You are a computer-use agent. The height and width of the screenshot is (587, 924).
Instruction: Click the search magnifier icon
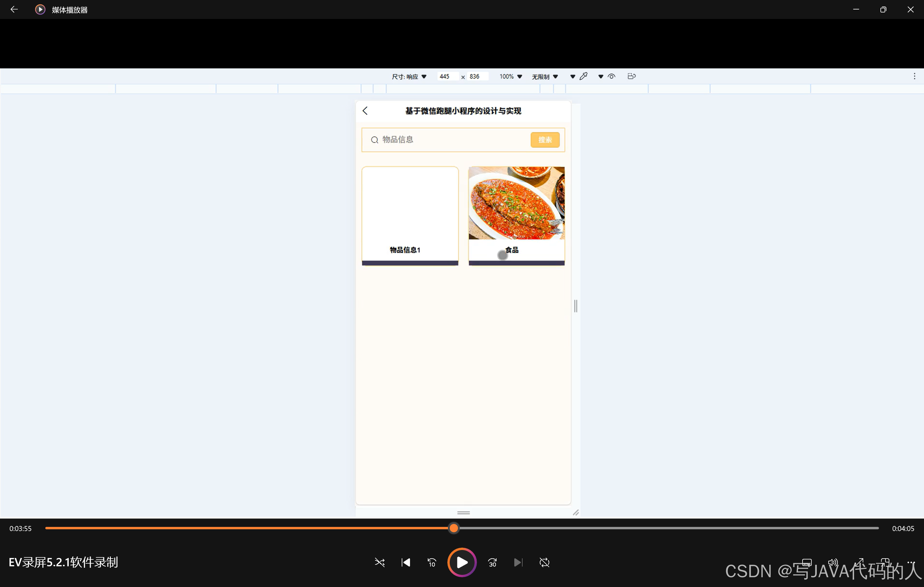374,140
